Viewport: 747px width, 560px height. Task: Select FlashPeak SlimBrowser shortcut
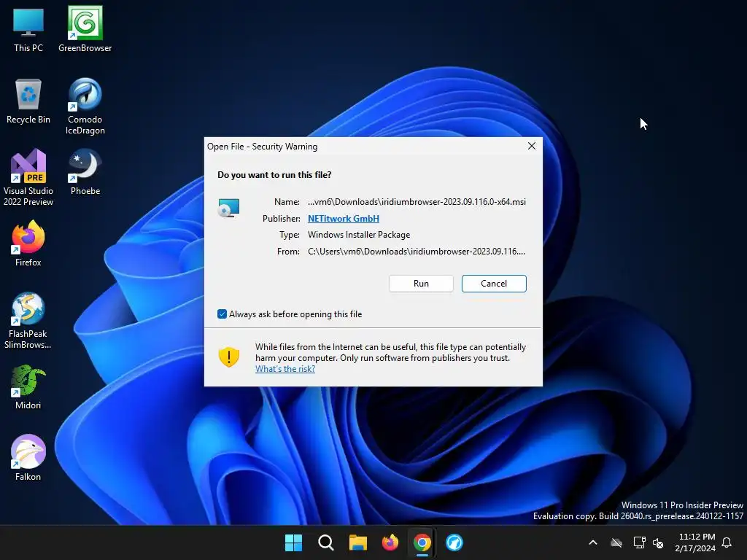[x=28, y=321]
